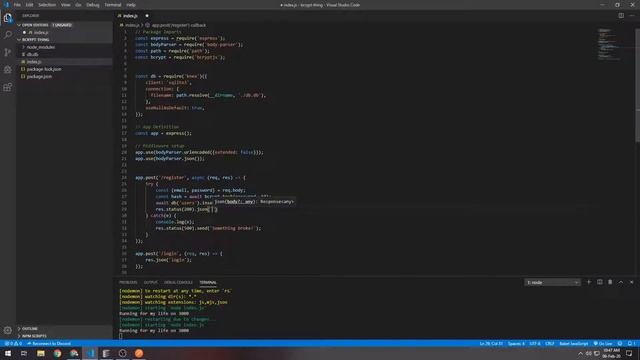Open the View menu
This screenshot has width=640, height=360.
click(x=66, y=5)
